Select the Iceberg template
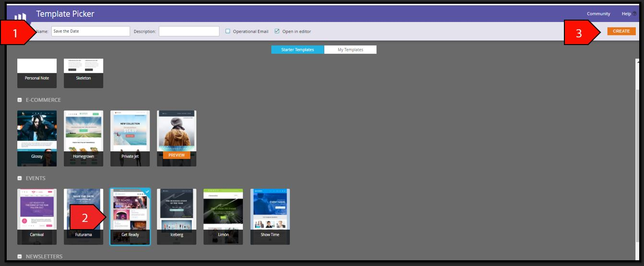Image resolution: width=644 pixels, height=266 pixels. (176, 217)
